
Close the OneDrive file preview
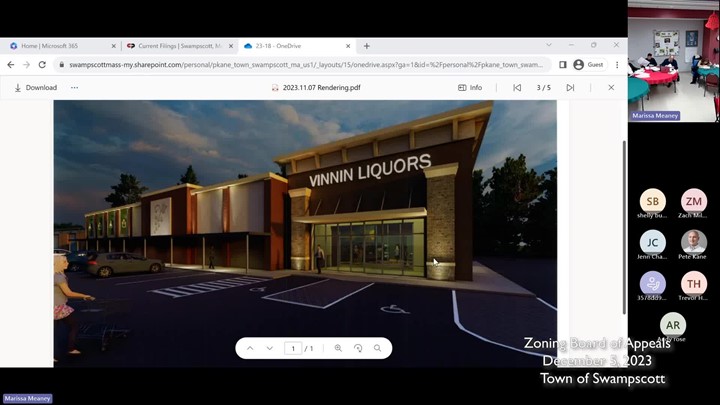pyautogui.click(x=611, y=87)
